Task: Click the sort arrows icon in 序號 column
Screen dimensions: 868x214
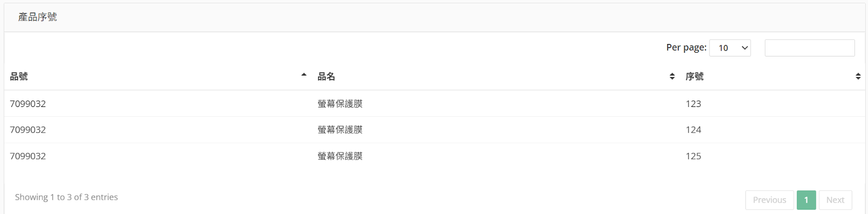Action: coord(858,77)
